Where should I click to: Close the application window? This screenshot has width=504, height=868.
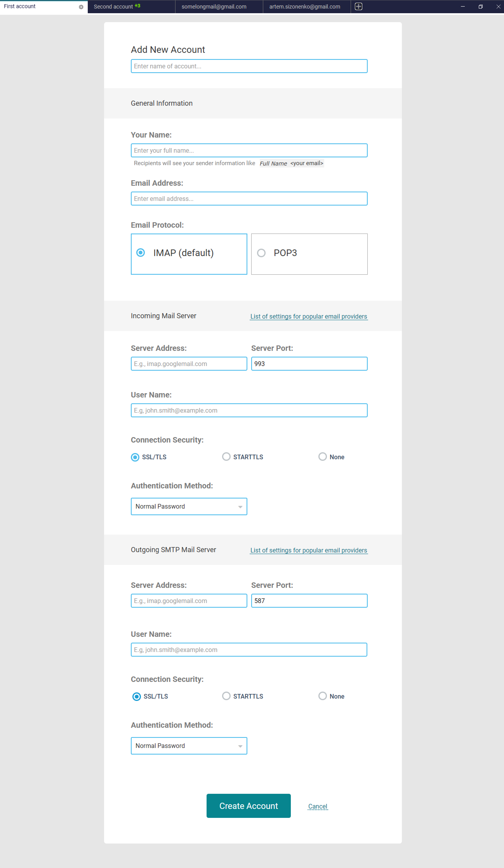498,7
